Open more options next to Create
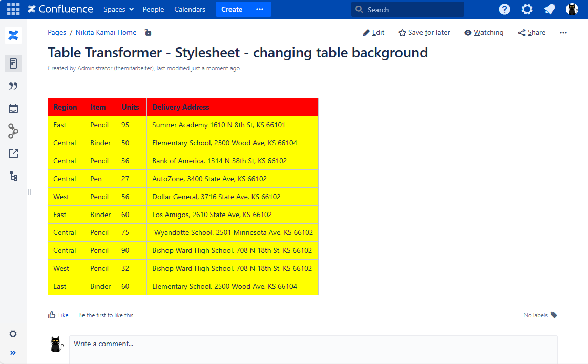Screen dimensions: 588x364 [260, 9]
